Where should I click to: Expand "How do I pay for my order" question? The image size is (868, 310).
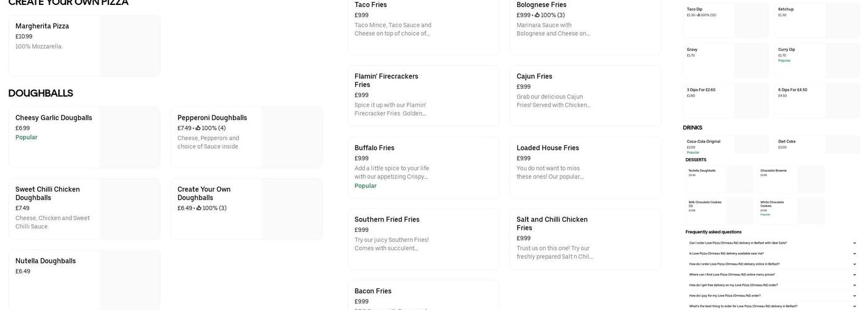[x=854, y=296]
